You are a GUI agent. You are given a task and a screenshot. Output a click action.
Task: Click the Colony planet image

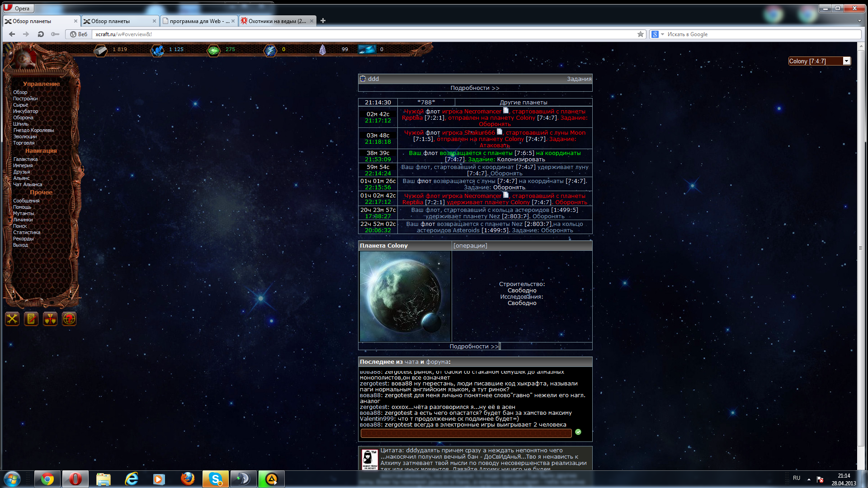[405, 296]
